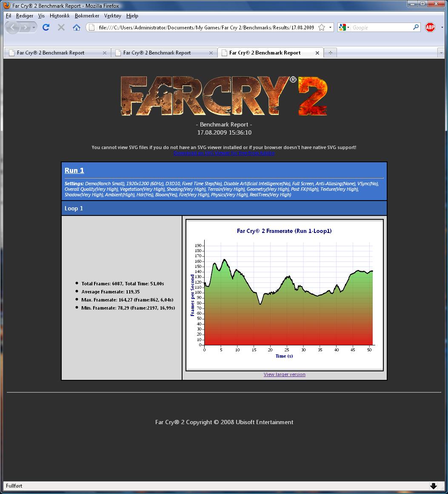Click the Fullført status bar text

click(x=14, y=486)
